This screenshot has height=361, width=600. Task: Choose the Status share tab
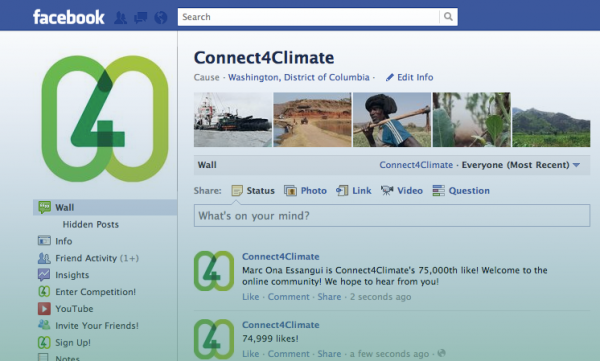coord(253,191)
